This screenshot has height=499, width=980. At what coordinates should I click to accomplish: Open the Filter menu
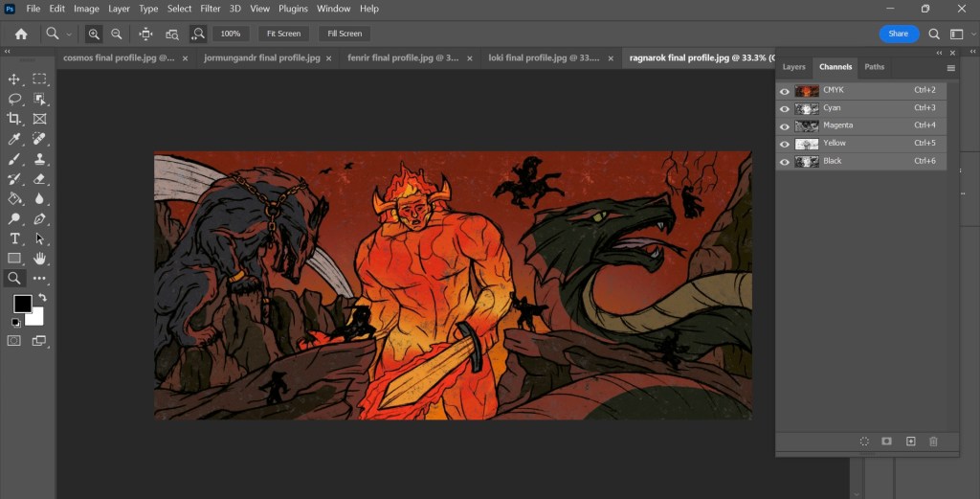tap(211, 9)
